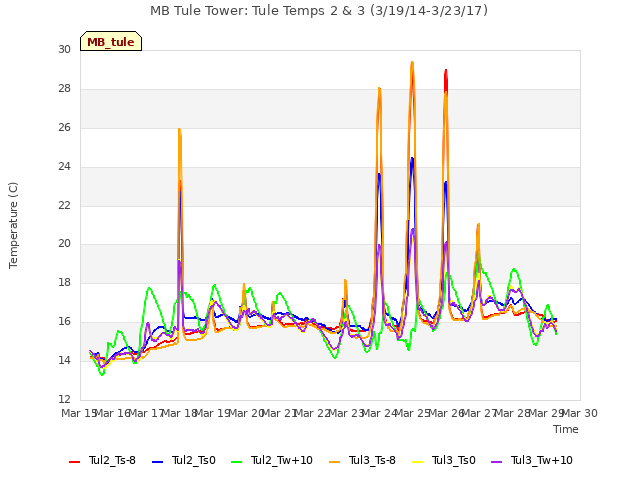The image size is (640, 480).
Task: Click the green Tul2_Tw+10 legend swatch
Action: click(237, 462)
